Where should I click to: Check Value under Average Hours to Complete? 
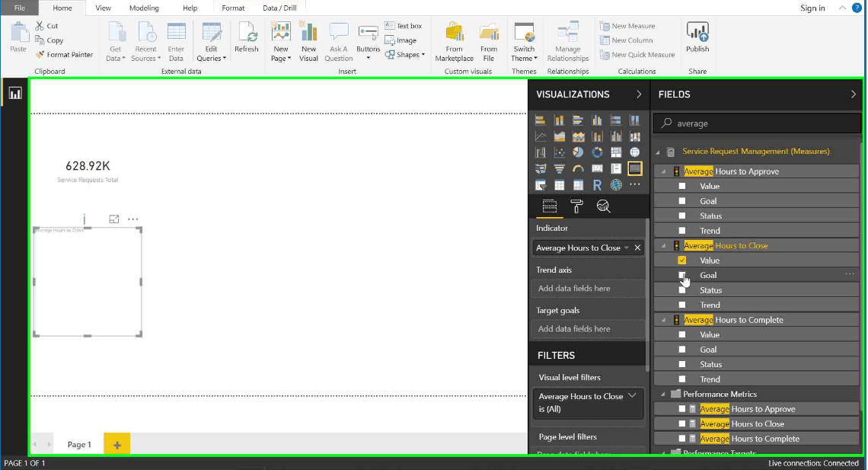click(682, 335)
